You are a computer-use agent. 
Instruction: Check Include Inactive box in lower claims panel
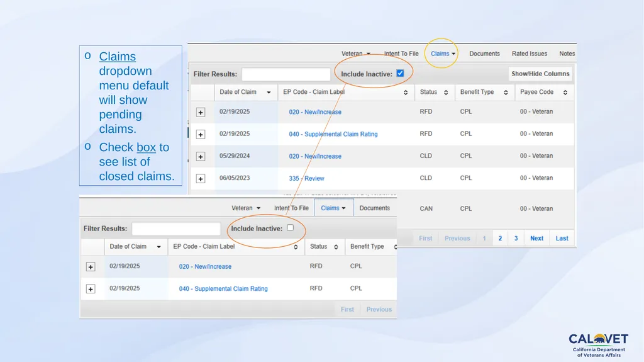[x=291, y=227]
